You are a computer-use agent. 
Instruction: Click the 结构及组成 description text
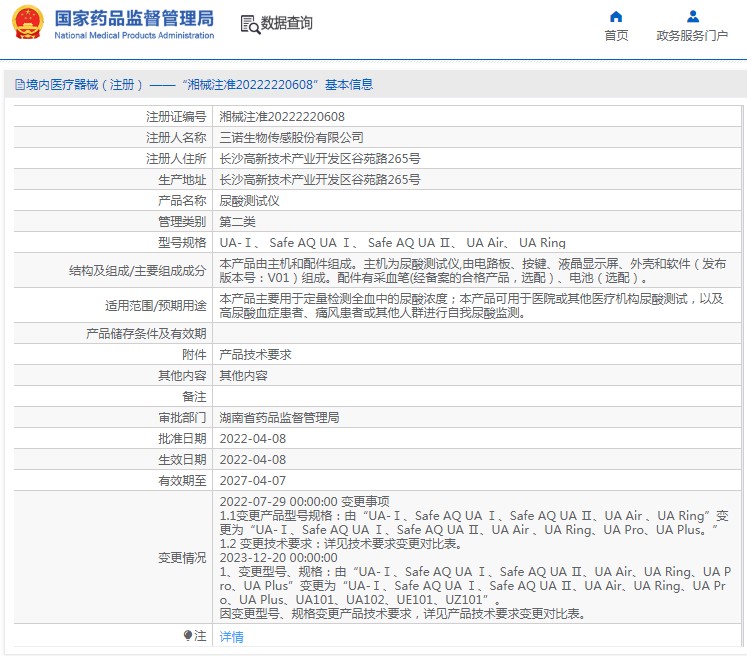coord(473,270)
